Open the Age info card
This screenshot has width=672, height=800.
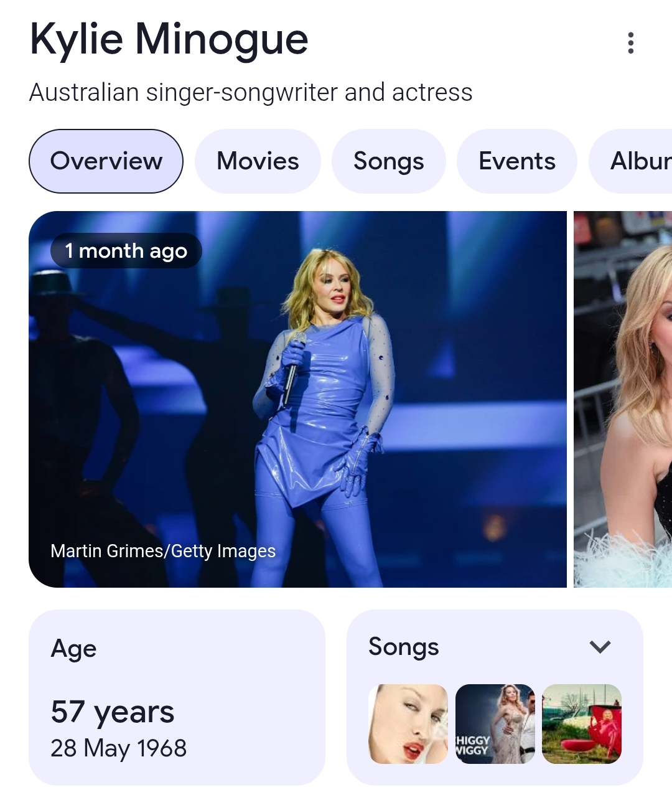[177, 697]
